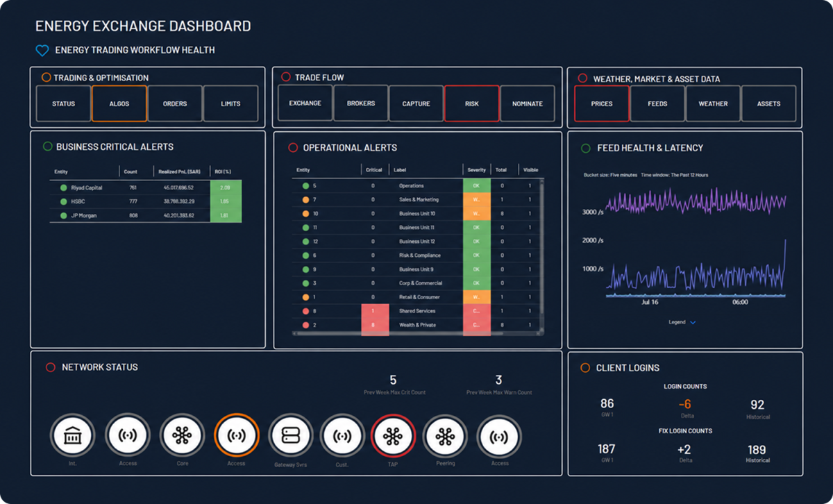The image size is (833, 504).
Task: Select the Cust. network node icon
Action: tap(342, 436)
